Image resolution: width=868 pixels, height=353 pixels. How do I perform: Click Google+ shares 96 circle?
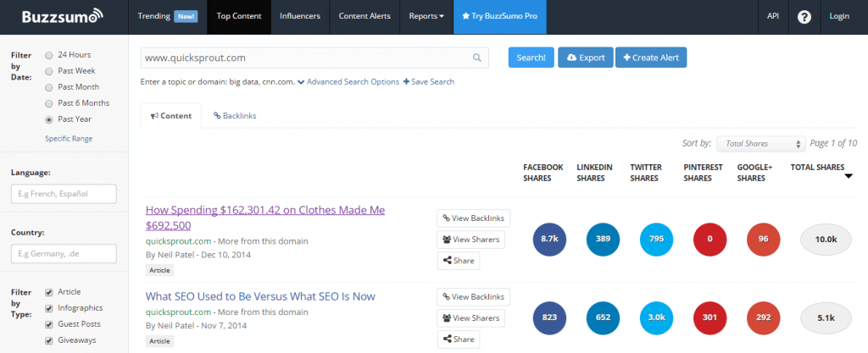(x=764, y=240)
